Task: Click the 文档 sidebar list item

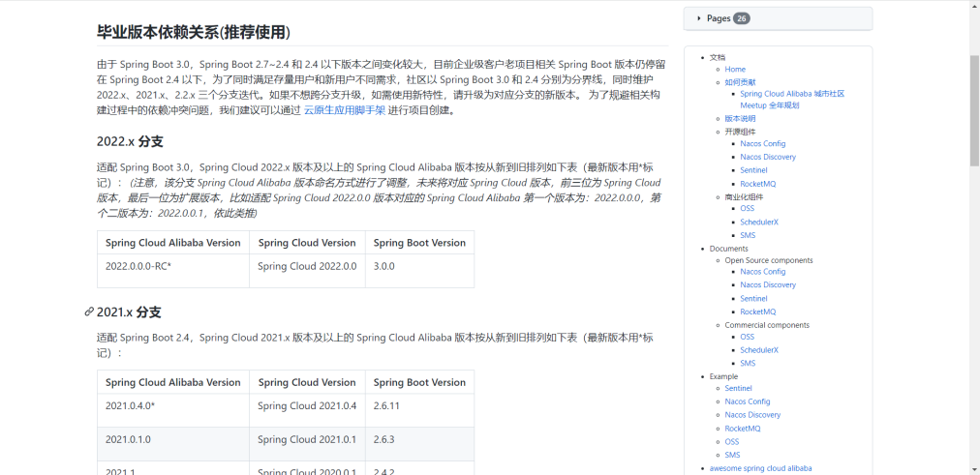Action: tap(718, 57)
